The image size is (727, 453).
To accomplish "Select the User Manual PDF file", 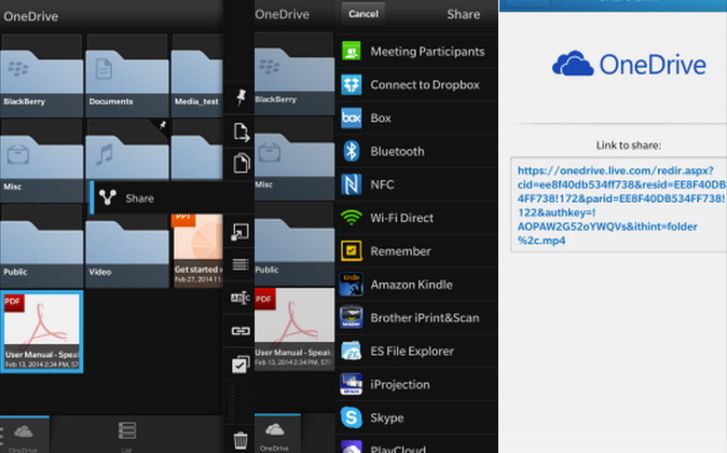I will point(42,332).
